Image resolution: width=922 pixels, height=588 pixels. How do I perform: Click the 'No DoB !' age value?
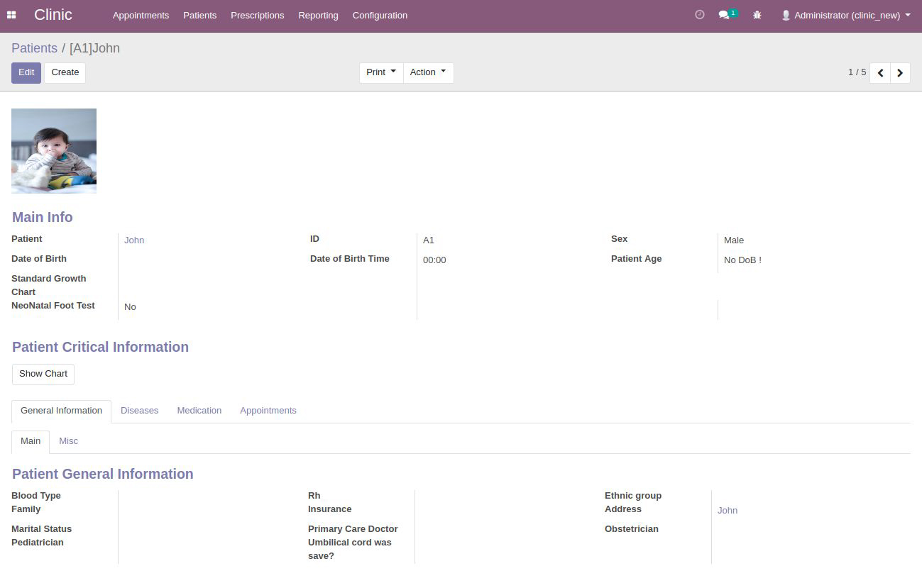pyautogui.click(x=742, y=260)
